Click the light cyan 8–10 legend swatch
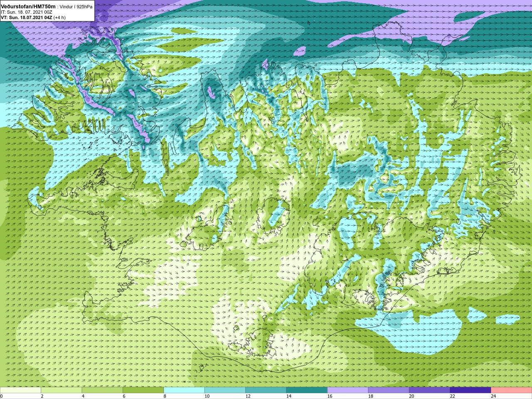Image resolution: width=532 pixels, height=399 pixels. (x=184, y=390)
